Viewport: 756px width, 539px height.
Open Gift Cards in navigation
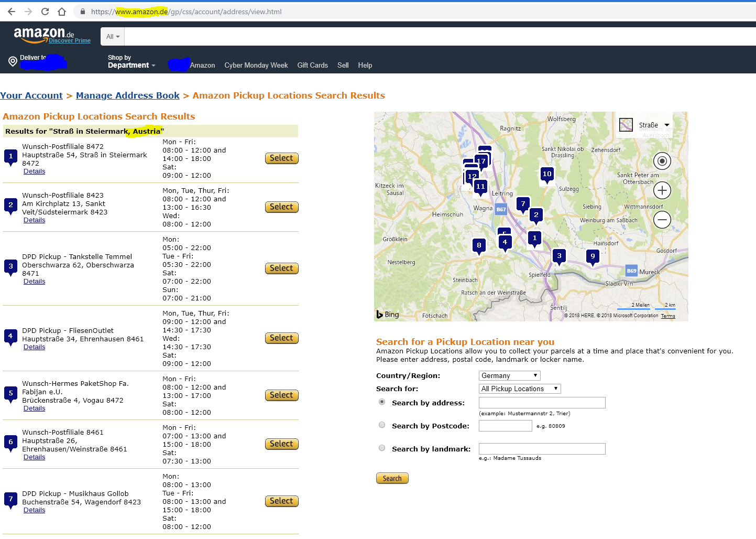(x=312, y=65)
